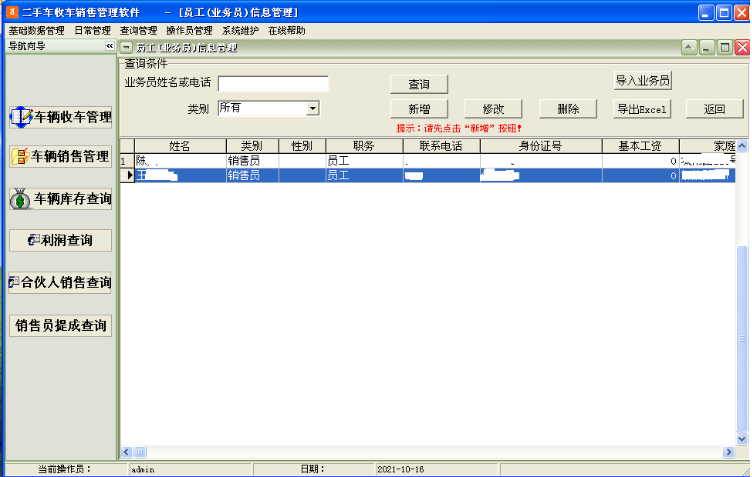Open 车辆库存查询 with money bag icon

(60, 199)
